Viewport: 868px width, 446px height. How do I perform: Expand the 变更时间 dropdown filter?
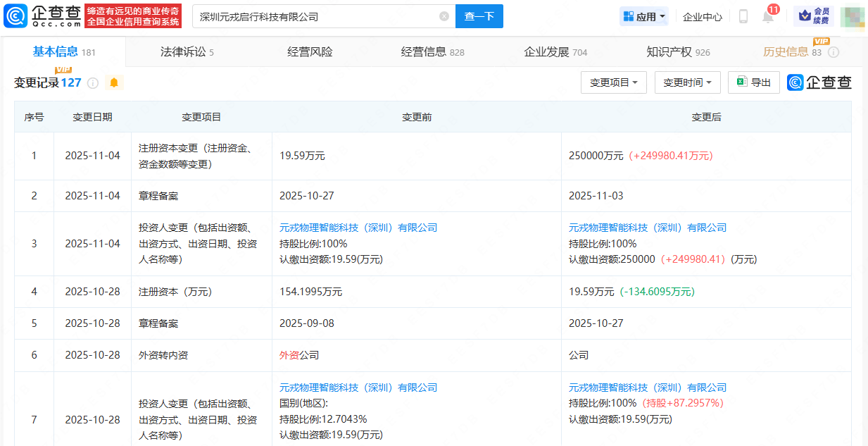point(687,82)
